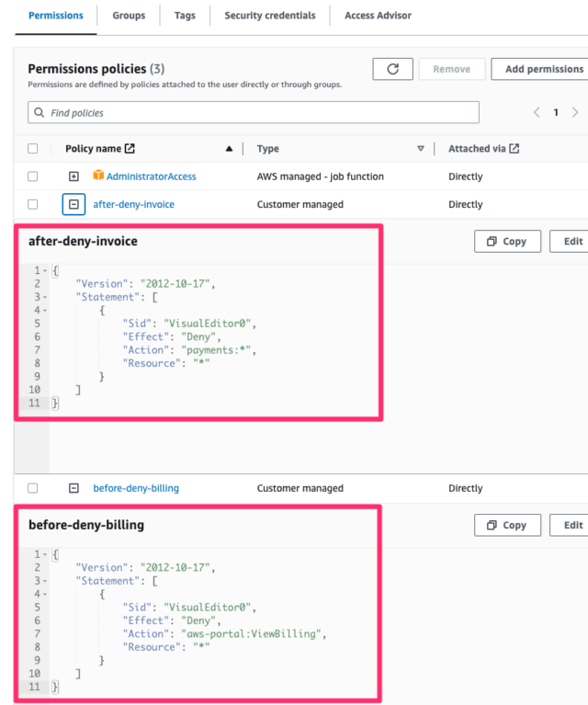This screenshot has height=705, width=588.
Task: Go to next page of policies
Action: (x=576, y=112)
